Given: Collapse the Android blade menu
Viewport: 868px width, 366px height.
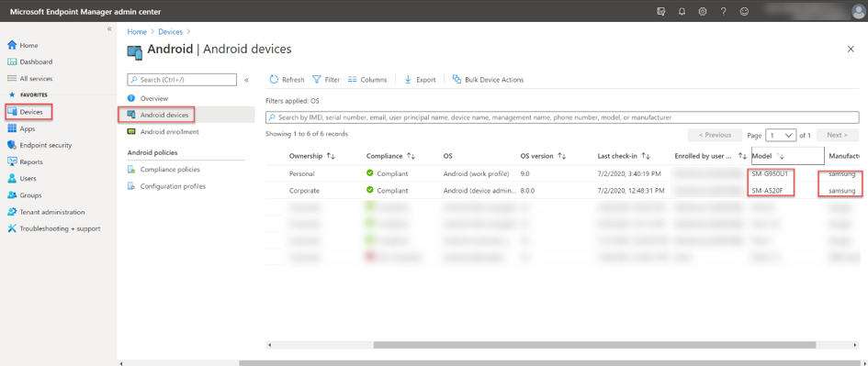Looking at the screenshot, I should pos(246,80).
